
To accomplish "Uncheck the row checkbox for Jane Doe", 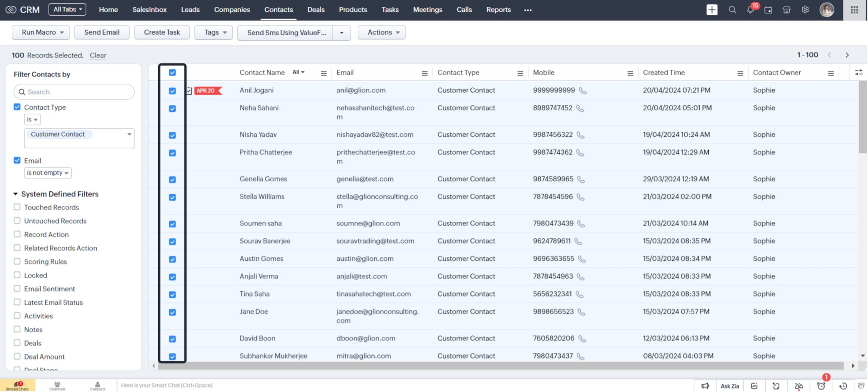I will coord(172,312).
